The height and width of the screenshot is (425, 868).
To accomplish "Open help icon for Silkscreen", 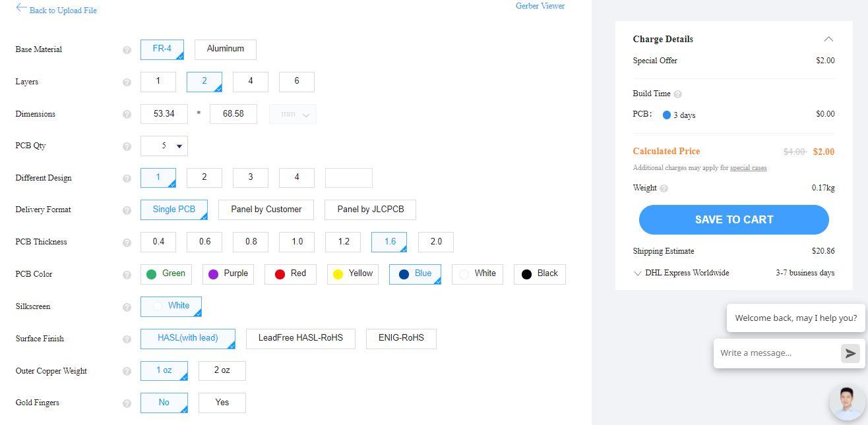I will coord(127,307).
